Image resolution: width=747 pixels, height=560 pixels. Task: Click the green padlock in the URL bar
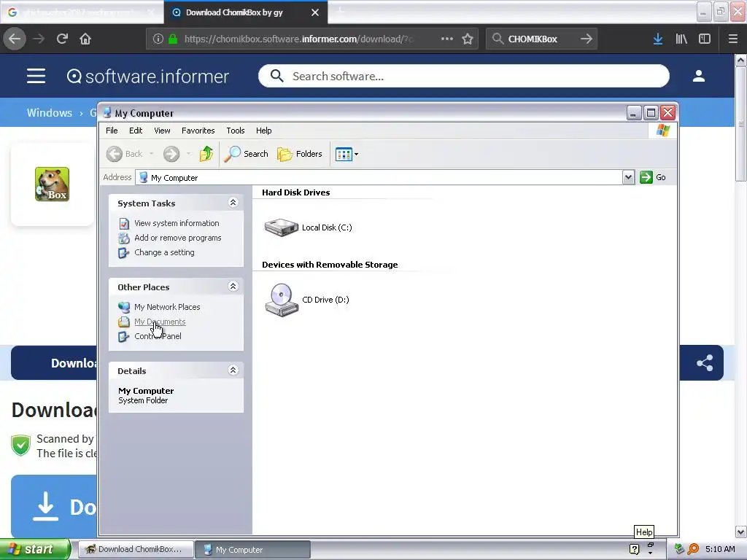click(x=174, y=39)
